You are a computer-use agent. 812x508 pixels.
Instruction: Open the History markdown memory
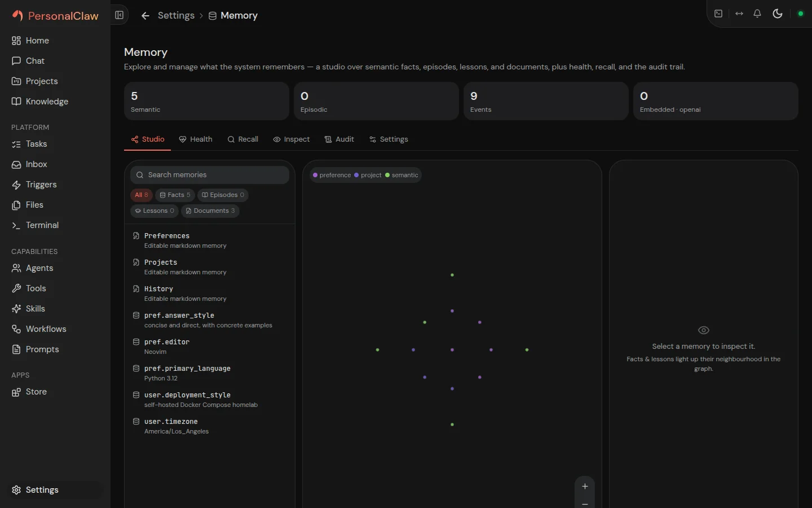click(210, 294)
